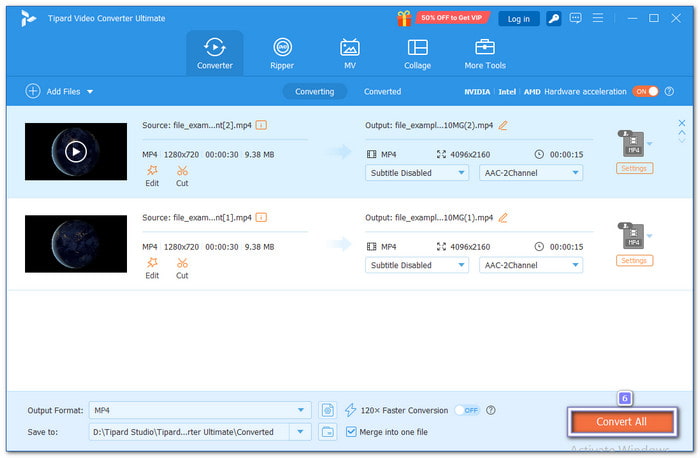Open Settings for the first file
This screenshot has width=700, height=458.
click(x=634, y=168)
